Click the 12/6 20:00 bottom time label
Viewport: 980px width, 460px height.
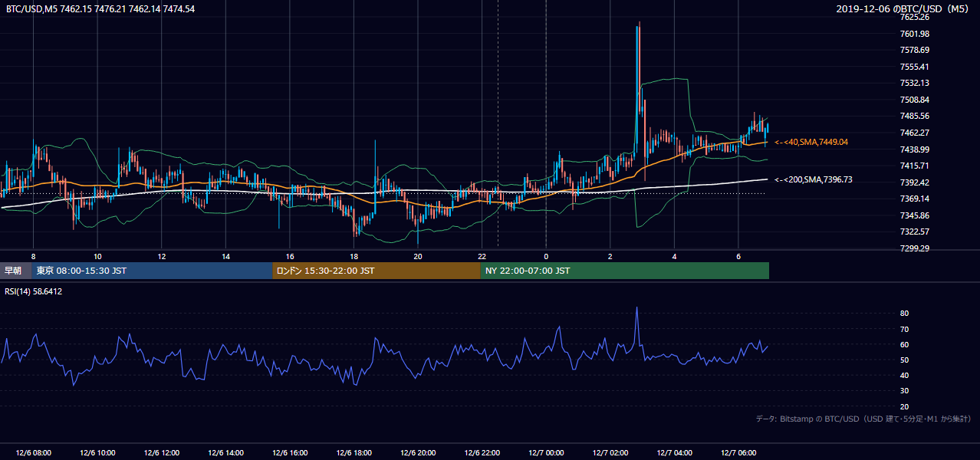[x=418, y=453]
